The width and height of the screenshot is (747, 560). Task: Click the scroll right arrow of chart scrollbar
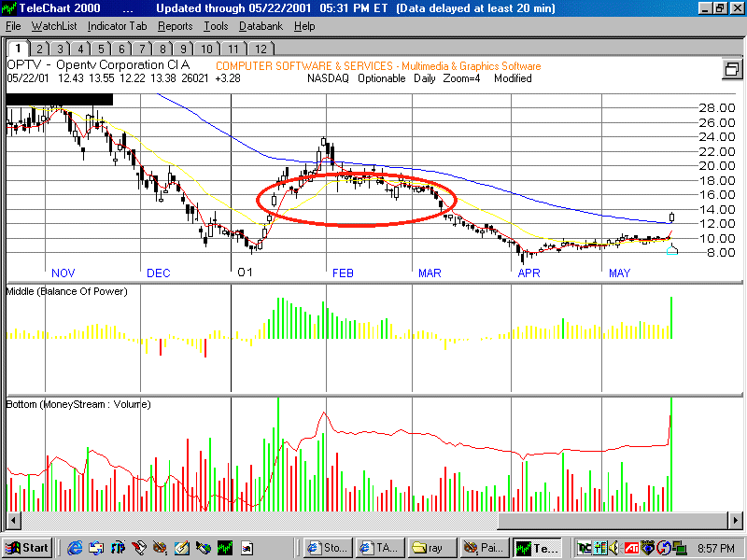click(x=735, y=520)
